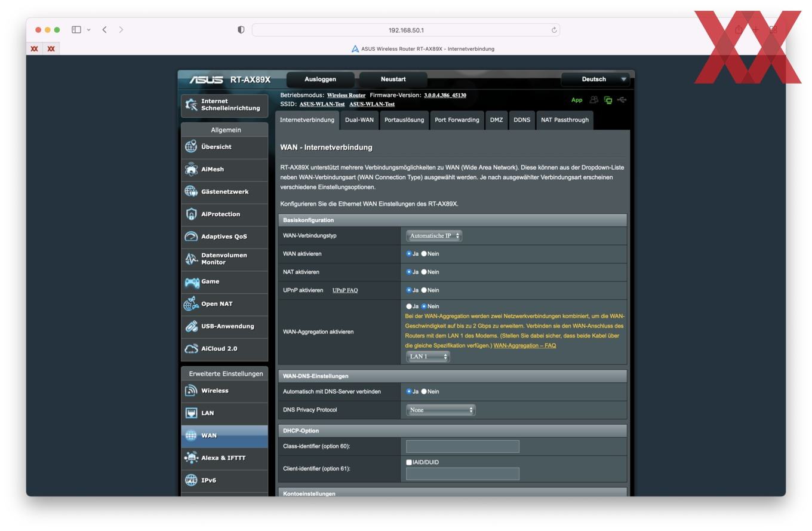The image size is (812, 531).
Task: Go forward with Safari forward arrow
Action: click(121, 30)
